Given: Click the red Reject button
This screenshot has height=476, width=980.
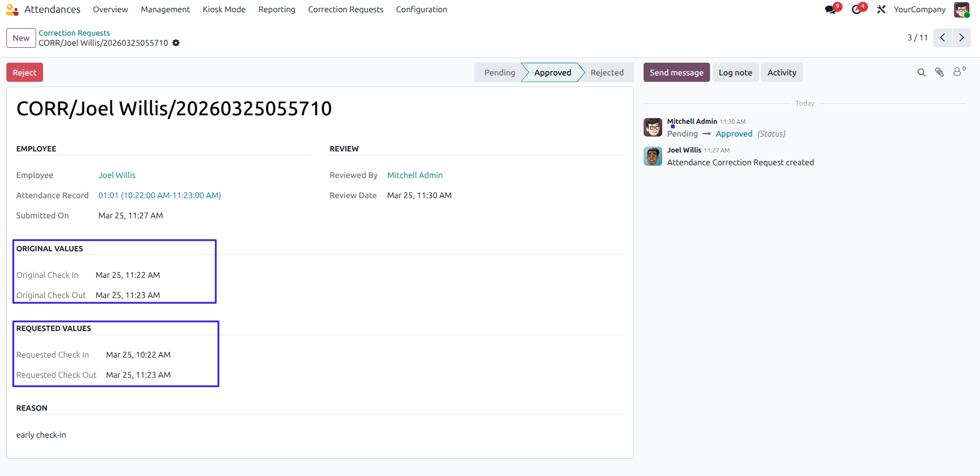Looking at the screenshot, I should point(24,72).
